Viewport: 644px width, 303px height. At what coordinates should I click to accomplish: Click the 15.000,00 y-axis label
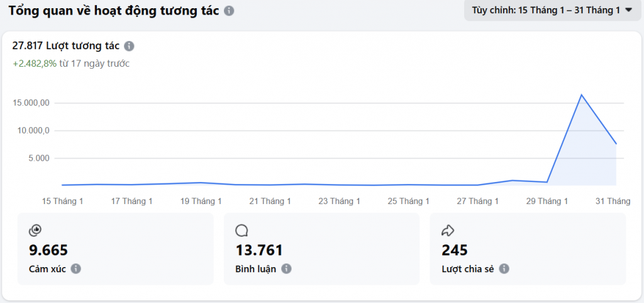(x=31, y=103)
